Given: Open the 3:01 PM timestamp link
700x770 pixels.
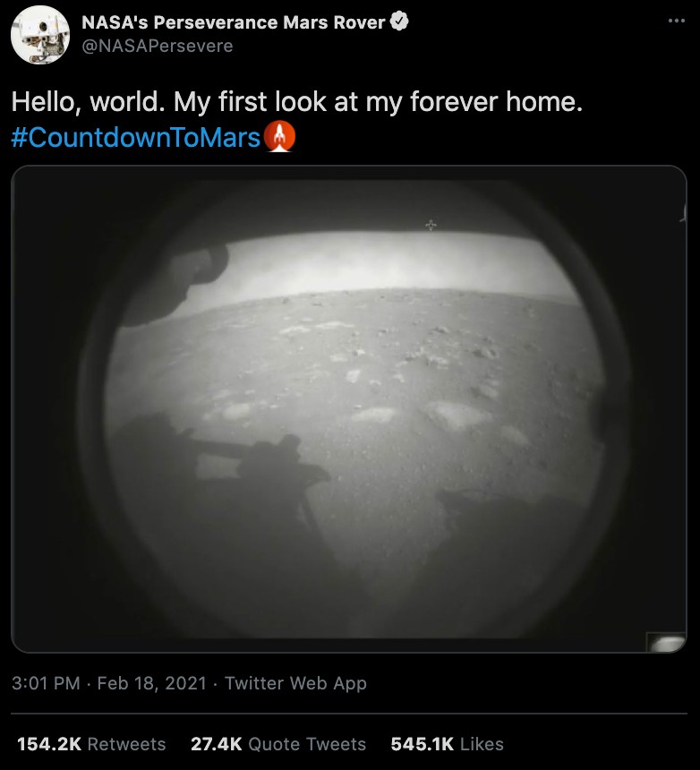Looking at the screenshot, I should [46, 683].
